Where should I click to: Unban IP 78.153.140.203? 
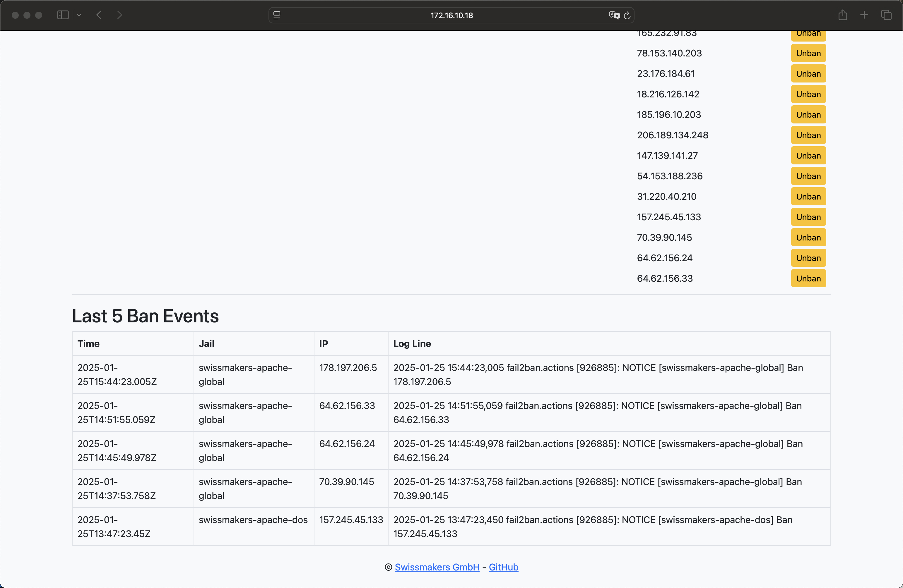[808, 53]
